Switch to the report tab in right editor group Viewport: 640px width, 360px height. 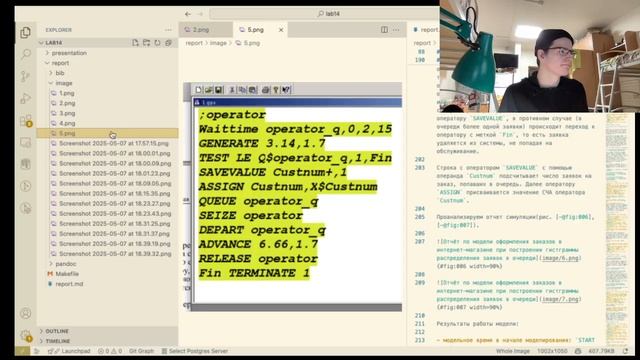tap(424, 30)
